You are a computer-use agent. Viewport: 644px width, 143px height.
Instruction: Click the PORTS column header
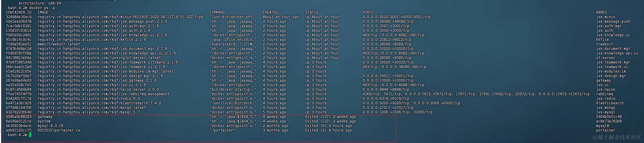pos(368,12)
